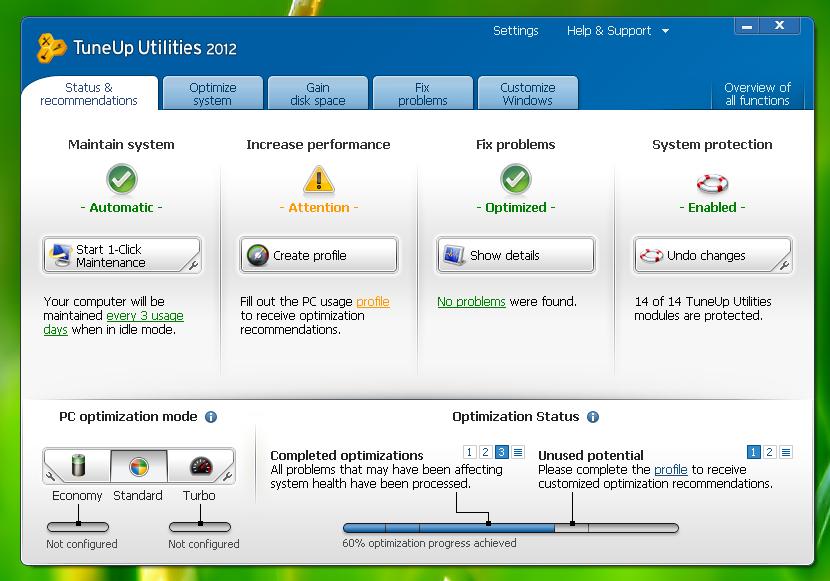Show Unused potential list view icon
830x581 pixels.
[786, 452]
